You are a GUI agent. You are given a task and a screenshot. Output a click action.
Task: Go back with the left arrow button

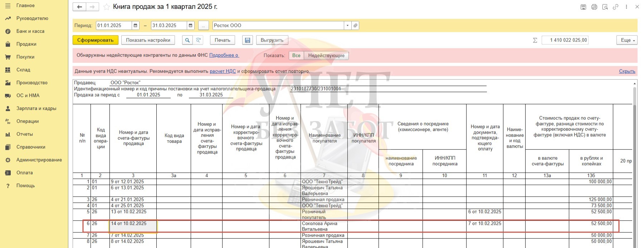[x=79, y=7]
